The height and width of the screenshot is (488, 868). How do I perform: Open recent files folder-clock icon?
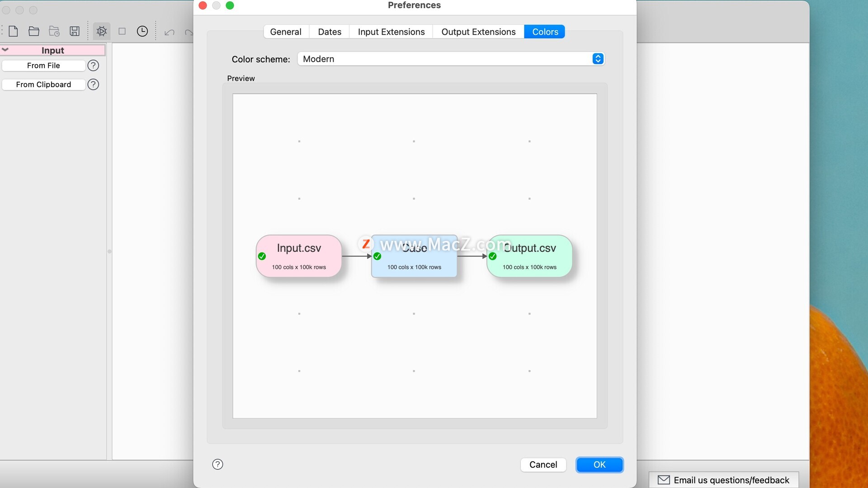click(54, 31)
